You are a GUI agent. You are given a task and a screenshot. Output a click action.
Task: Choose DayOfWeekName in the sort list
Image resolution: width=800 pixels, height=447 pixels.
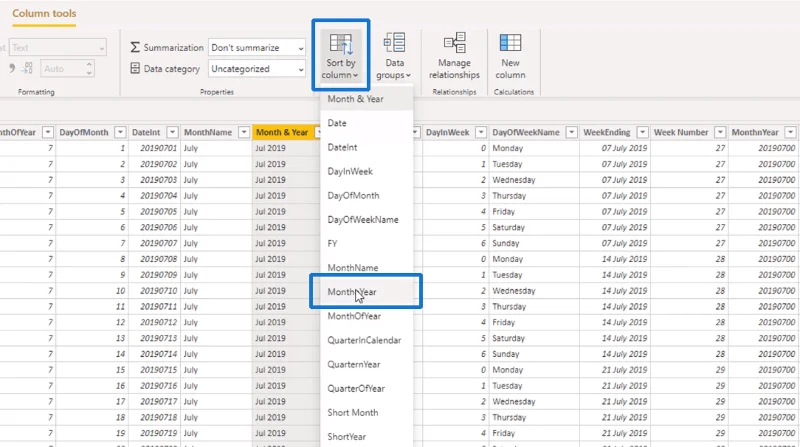[x=366, y=219]
